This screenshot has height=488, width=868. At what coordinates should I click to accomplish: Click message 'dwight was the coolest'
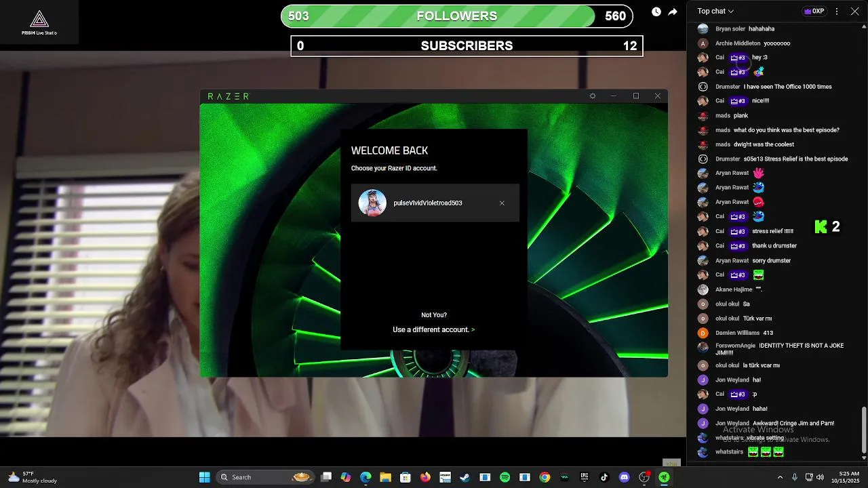coord(764,144)
